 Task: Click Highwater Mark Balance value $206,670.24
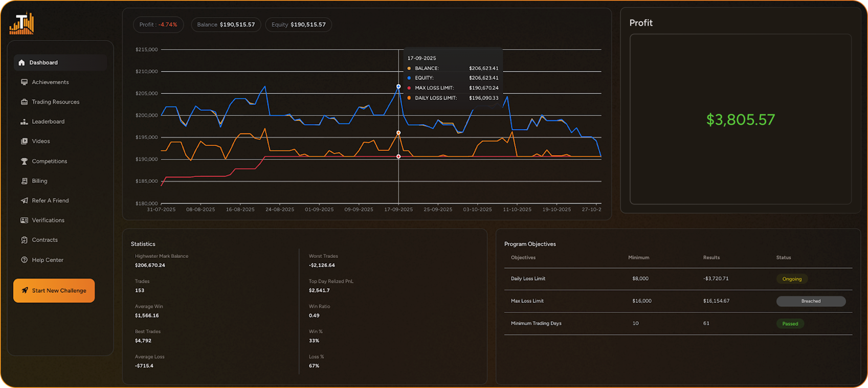[x=150, y=265]
